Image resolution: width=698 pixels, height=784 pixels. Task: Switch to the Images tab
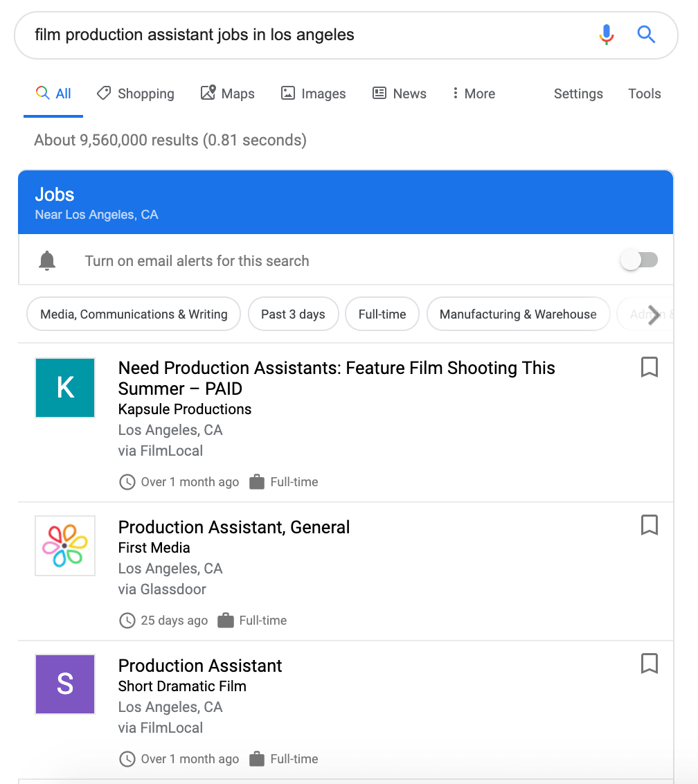314,93
